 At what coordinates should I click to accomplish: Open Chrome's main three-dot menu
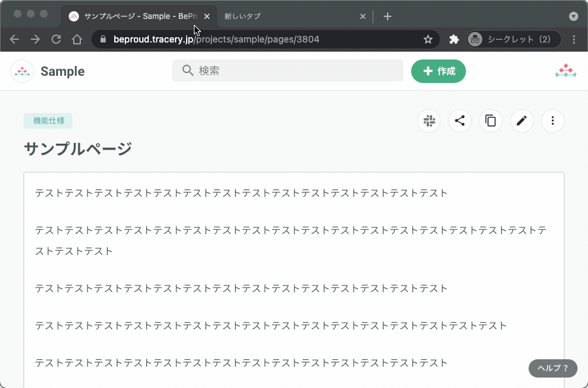pyautogui.click(x=574, y=39)
